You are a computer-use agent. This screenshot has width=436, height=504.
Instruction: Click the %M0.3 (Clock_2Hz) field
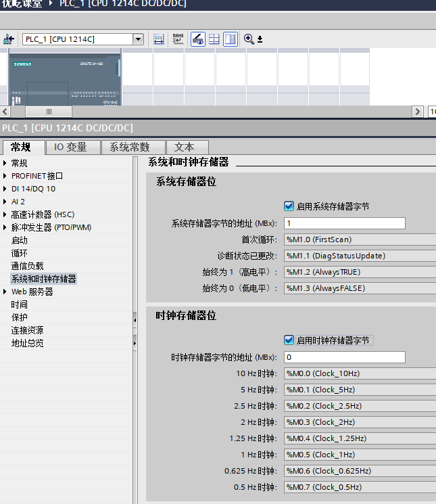coord(360,422)
